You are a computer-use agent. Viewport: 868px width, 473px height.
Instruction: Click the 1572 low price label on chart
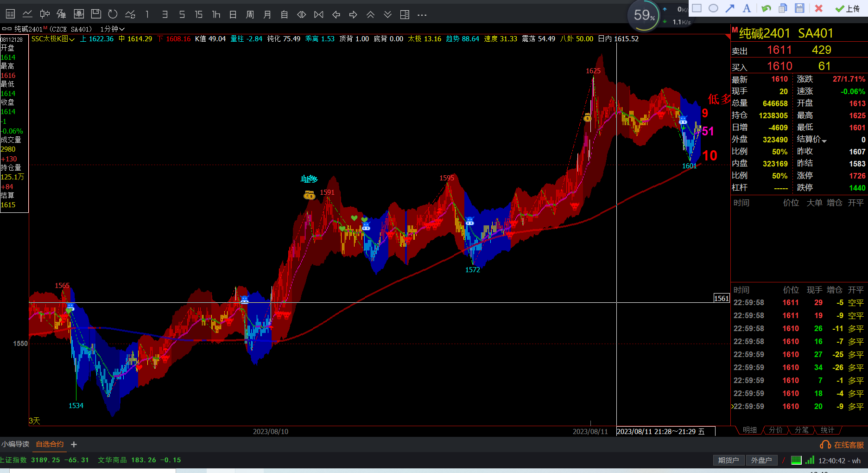473,270
